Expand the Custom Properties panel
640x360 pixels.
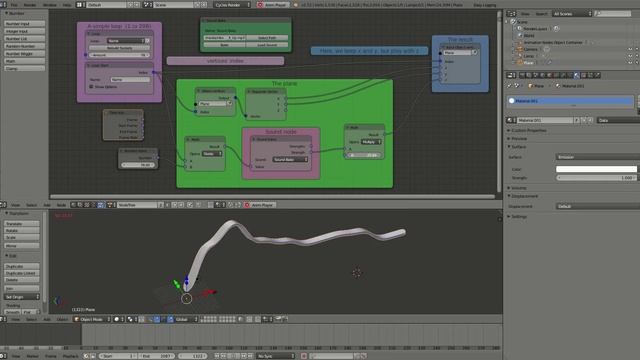529,131
